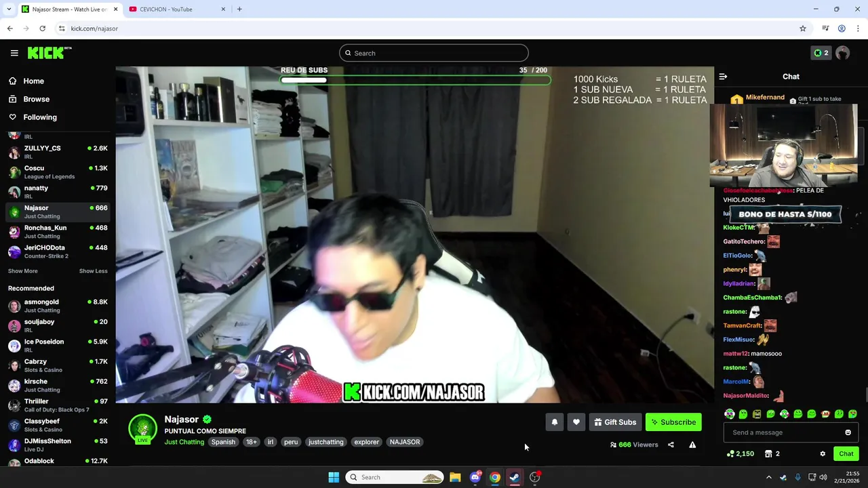Screen dimensions: 868x488
Task: Open Ronchas_Kun channel in sidebar
Action: point(58,232)
